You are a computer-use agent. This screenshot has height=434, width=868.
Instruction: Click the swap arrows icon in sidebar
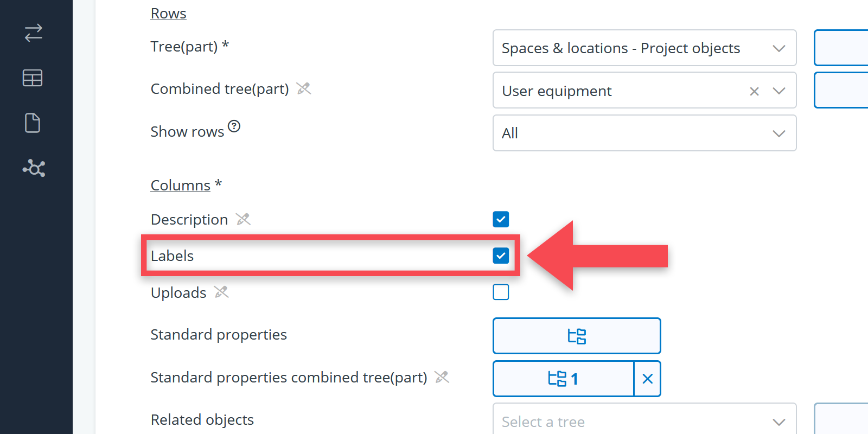pos(33,33)
